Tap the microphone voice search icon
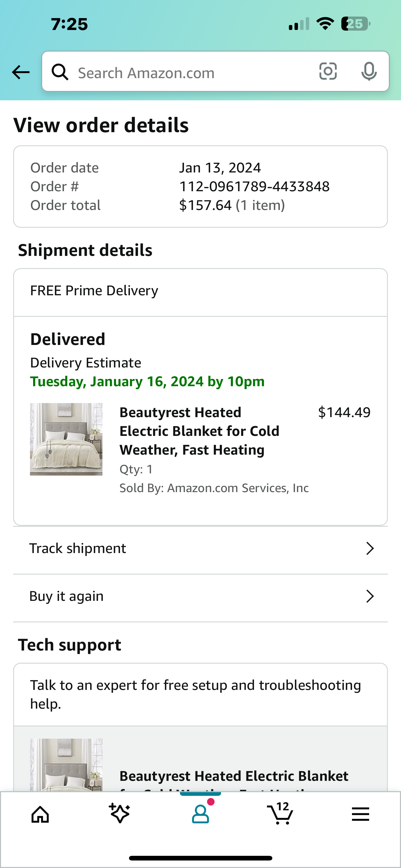401x868 pixels. click(369, 72)
